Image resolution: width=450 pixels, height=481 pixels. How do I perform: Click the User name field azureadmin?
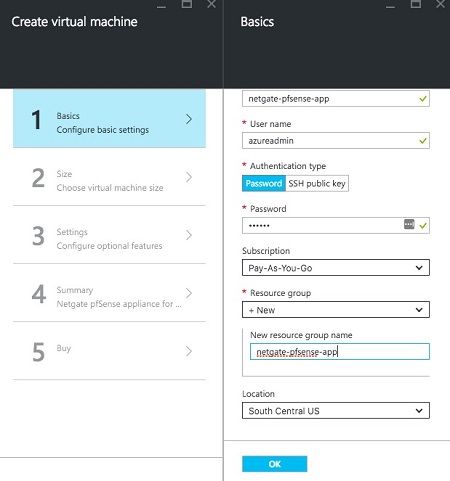[x=336, y=141]
